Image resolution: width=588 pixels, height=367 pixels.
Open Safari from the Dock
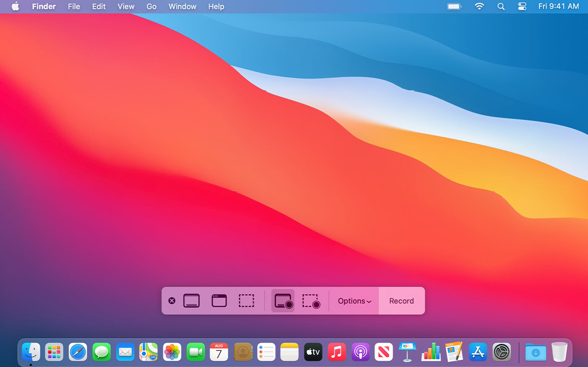(x=78, y=352)
